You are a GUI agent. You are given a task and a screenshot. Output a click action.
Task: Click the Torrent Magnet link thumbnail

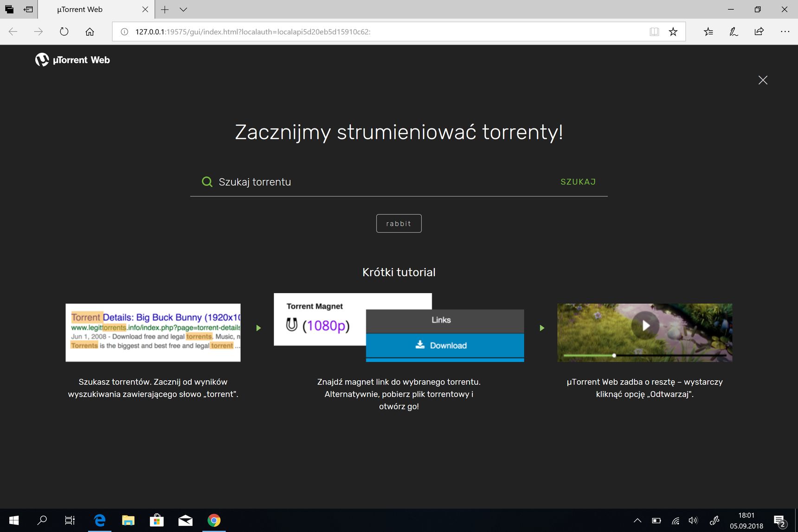coord(320,319)
